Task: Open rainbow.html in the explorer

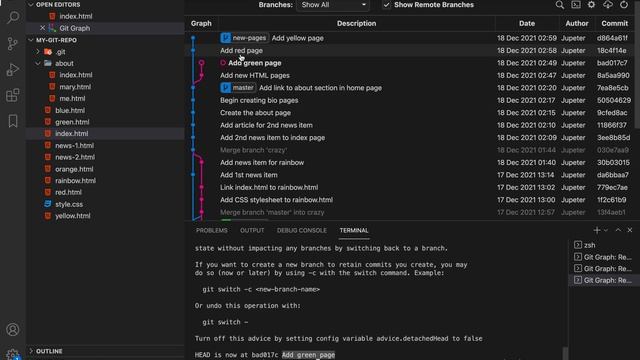Action: click(75, 180)
